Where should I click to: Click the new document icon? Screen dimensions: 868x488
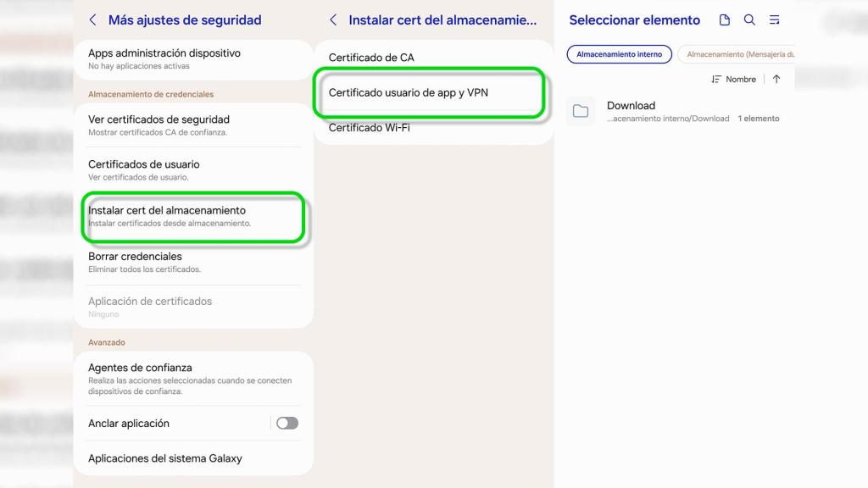(x=725, y=19)
